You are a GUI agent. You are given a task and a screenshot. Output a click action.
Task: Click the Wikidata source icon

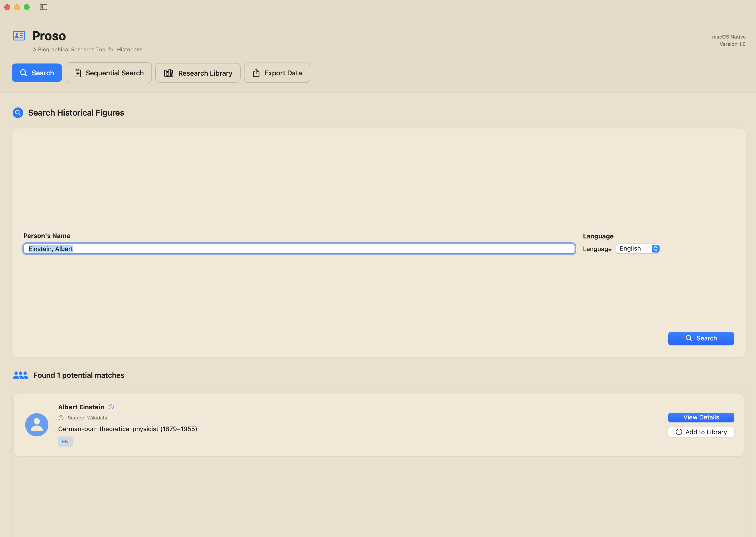pos(61,418)
